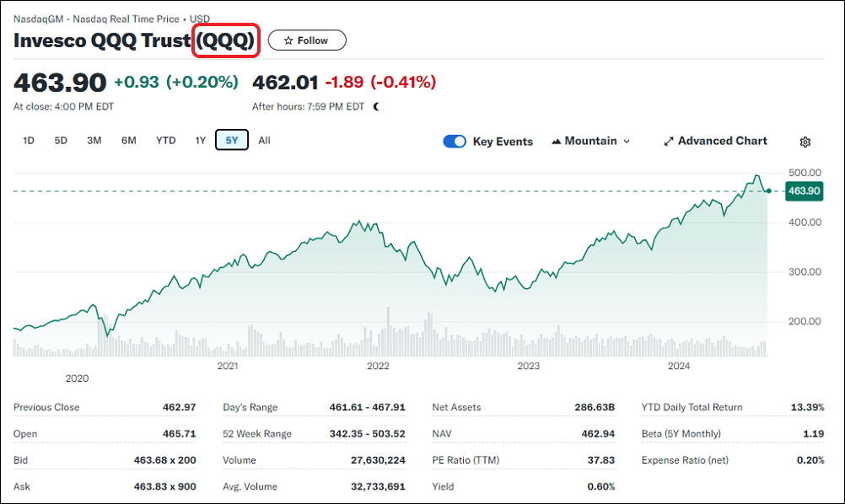The image size is (845, 504).
Task: Click the After hours: 7:59 PM EDT text
Action: (x=309, y=106)
